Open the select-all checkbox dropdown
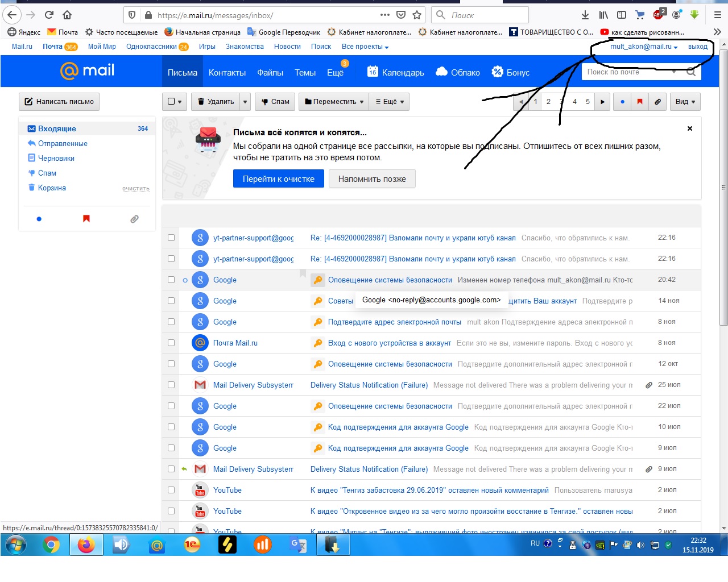 [175, 102]
